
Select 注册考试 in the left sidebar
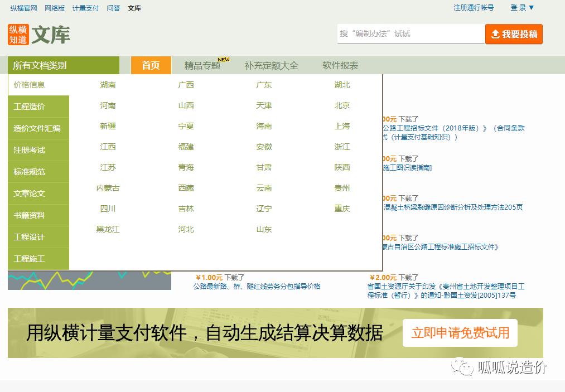click(x=29, y=150)
